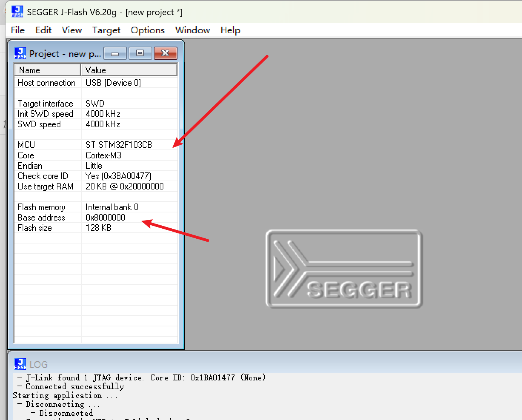Click the 0x8000000 base address value
The width and height of the screenshot is (522, 420).
(x=106, y=218)
